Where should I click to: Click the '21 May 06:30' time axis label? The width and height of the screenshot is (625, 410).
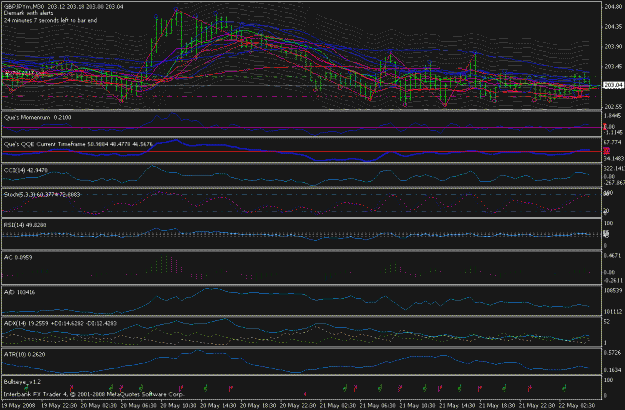377,405
